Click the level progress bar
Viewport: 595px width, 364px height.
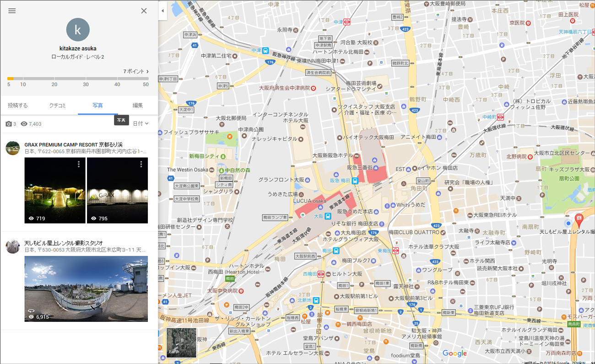78,79
